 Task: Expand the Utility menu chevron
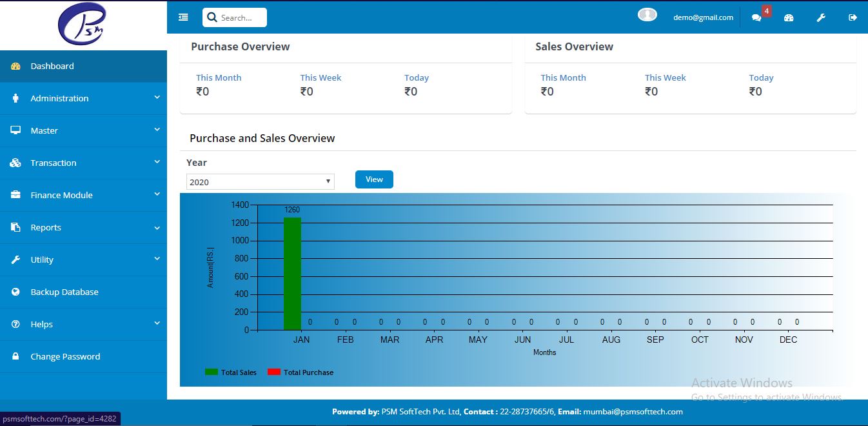pyautogui.click(x=157, y=259)
